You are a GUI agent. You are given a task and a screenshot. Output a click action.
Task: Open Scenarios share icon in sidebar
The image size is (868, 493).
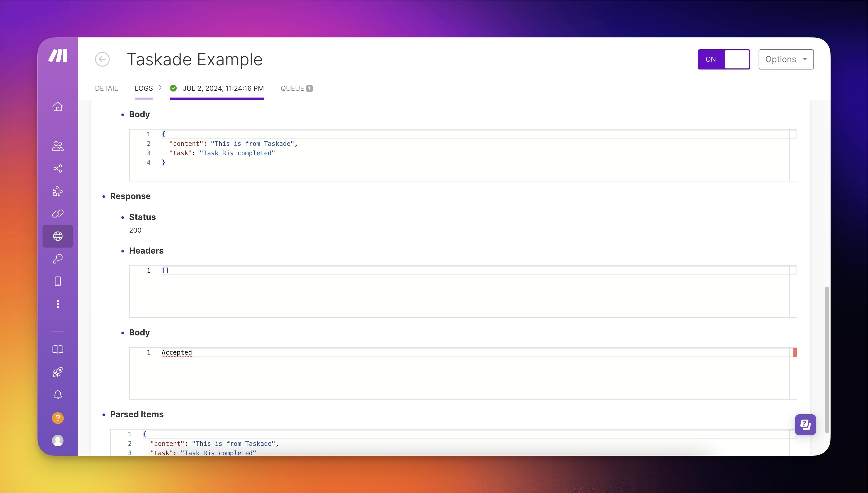click(x=58, y=169)
